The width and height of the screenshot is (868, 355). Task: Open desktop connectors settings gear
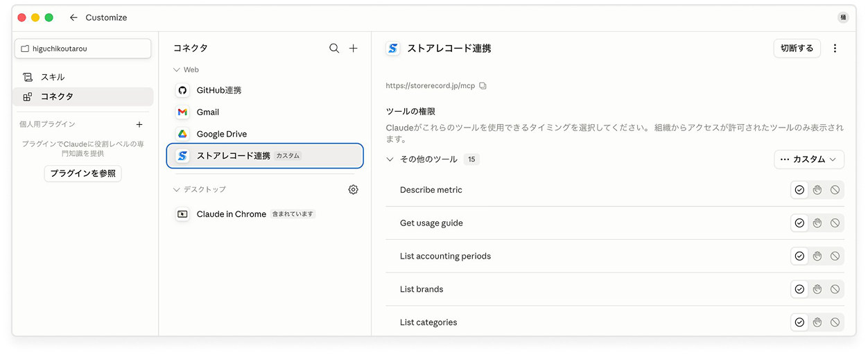point(353,189)
